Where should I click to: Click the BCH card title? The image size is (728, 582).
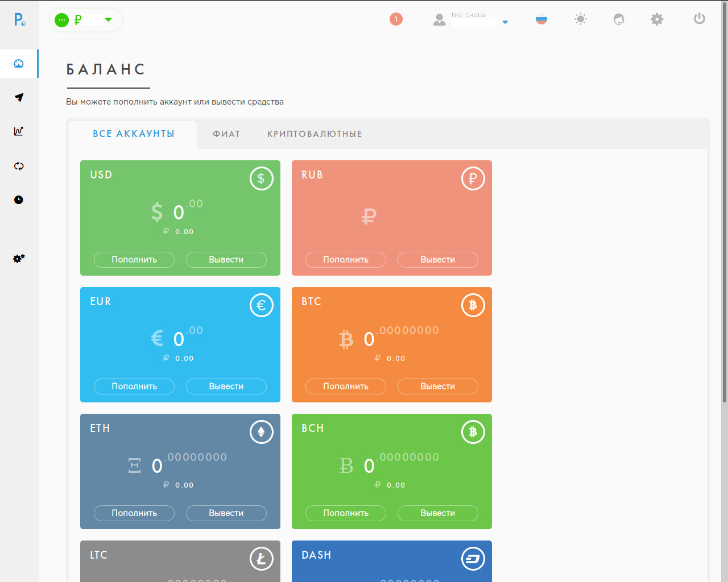(x=313, y=429)
